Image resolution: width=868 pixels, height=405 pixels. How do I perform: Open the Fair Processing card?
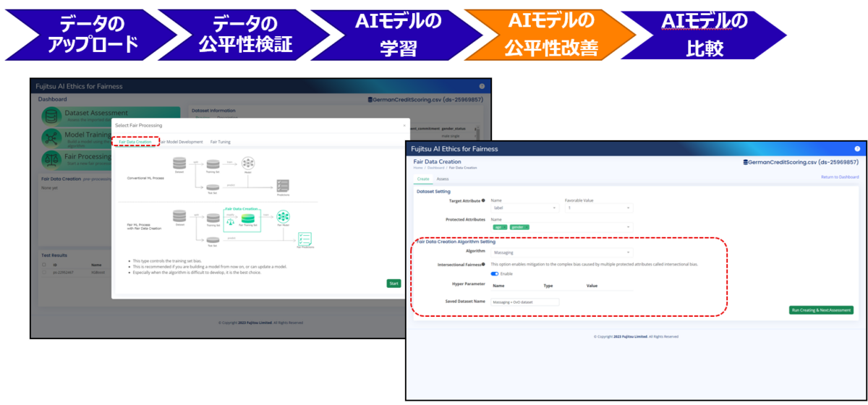tap(77, 159)
